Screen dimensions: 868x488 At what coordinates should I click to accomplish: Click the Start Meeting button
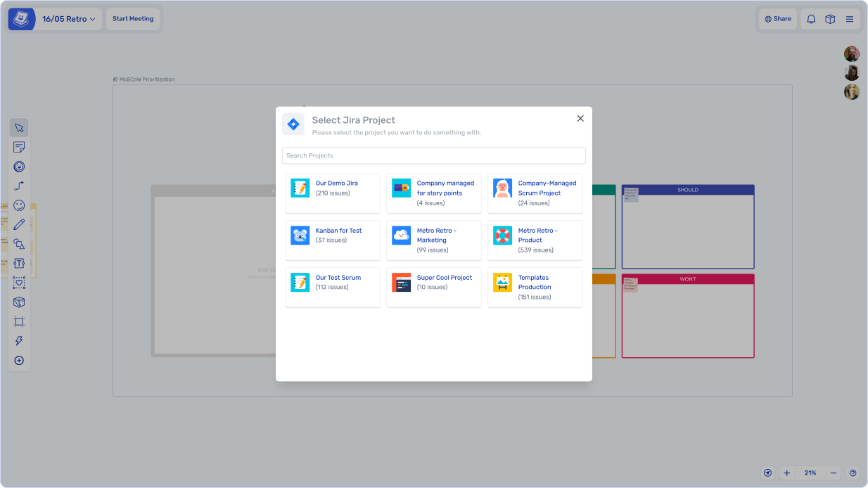coord(133,19)
